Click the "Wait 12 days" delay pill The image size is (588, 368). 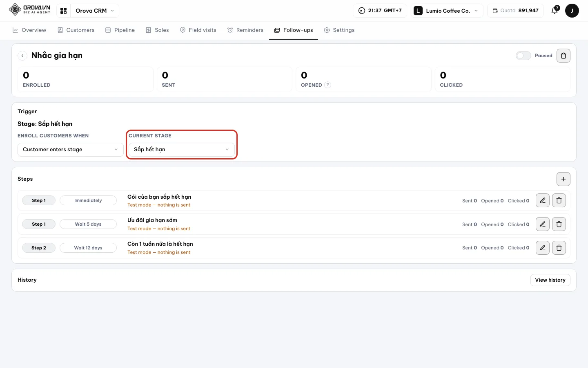(88, 248)
